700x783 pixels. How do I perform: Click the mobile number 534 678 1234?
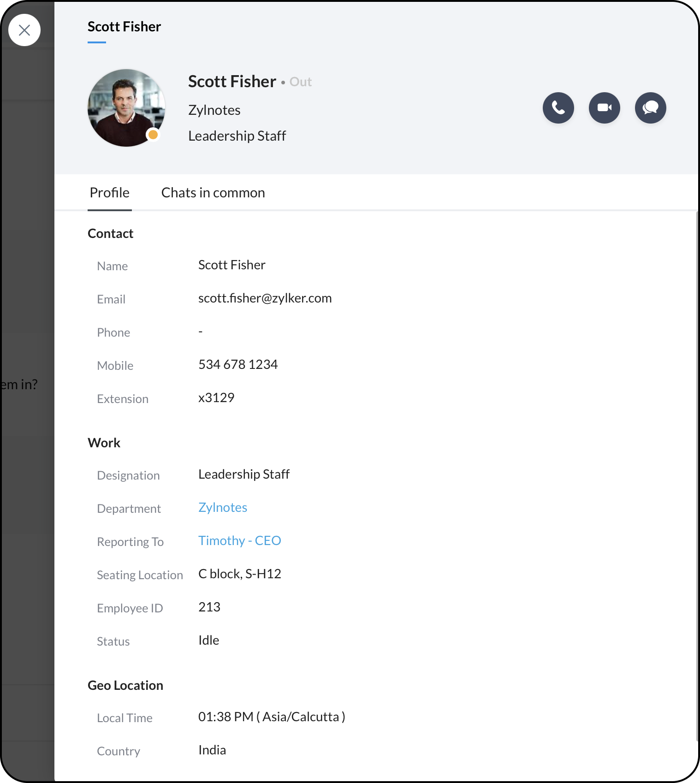pos(238,365)
